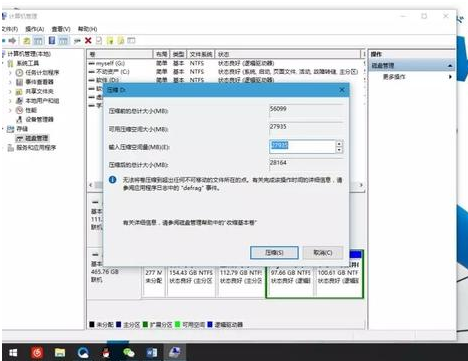The width and height of the screenshot is (468, 361).
Task: Select the myself (G:) volume row
Action: click(x=227, y=63)
